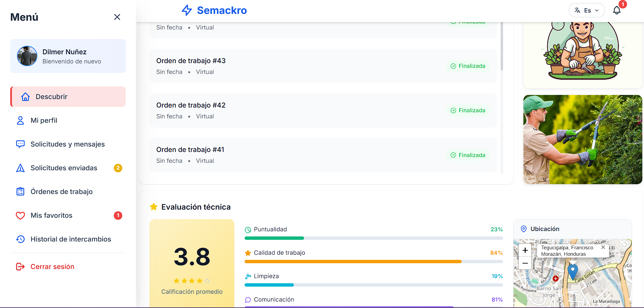Open the Es language dropdown

coord(586,11)
